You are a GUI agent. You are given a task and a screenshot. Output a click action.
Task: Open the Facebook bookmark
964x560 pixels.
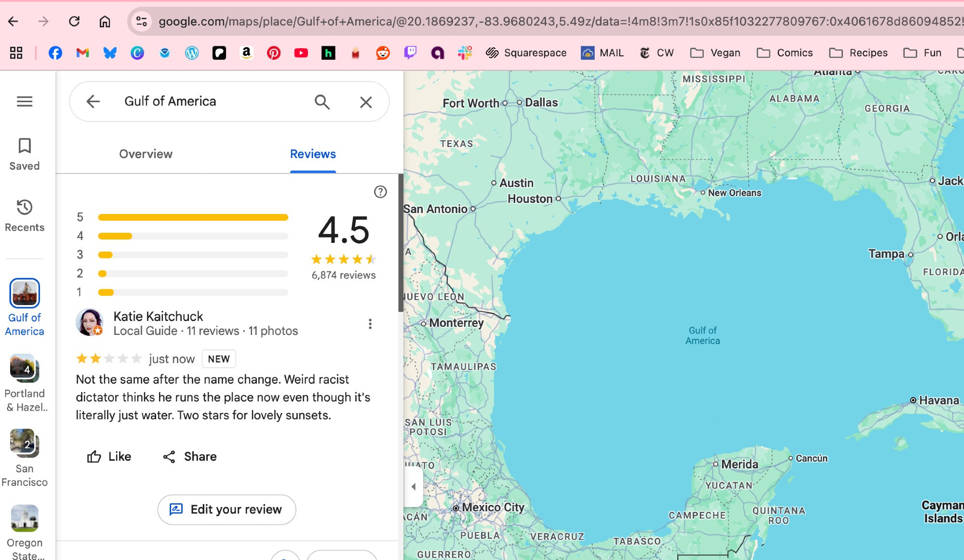(55, 53)
